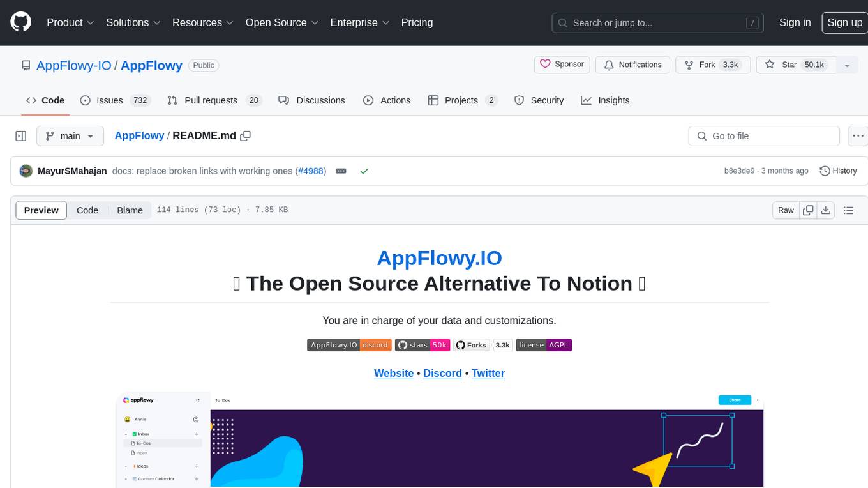
Task: Open the Twitter link
Action: [x=488, y=373]
